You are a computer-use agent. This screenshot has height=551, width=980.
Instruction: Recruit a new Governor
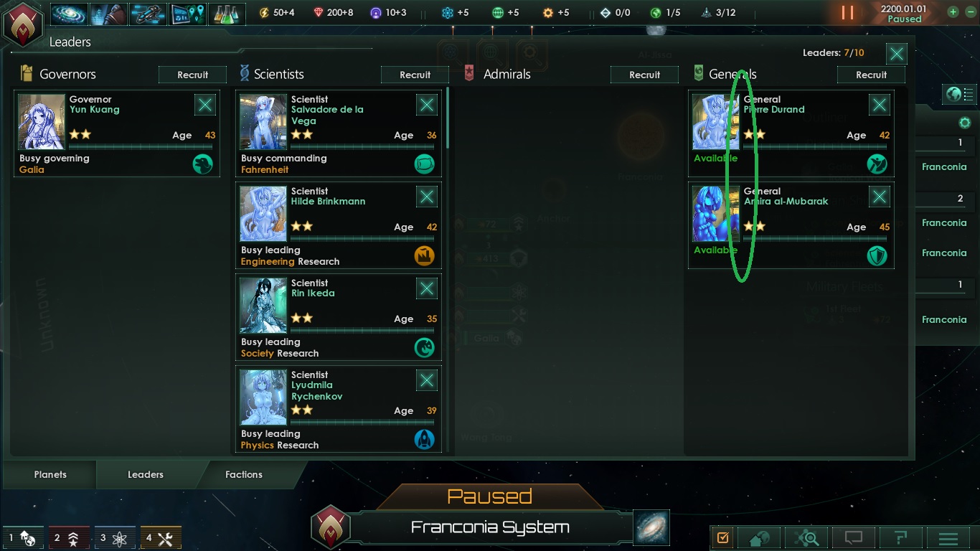coord(192,75)
